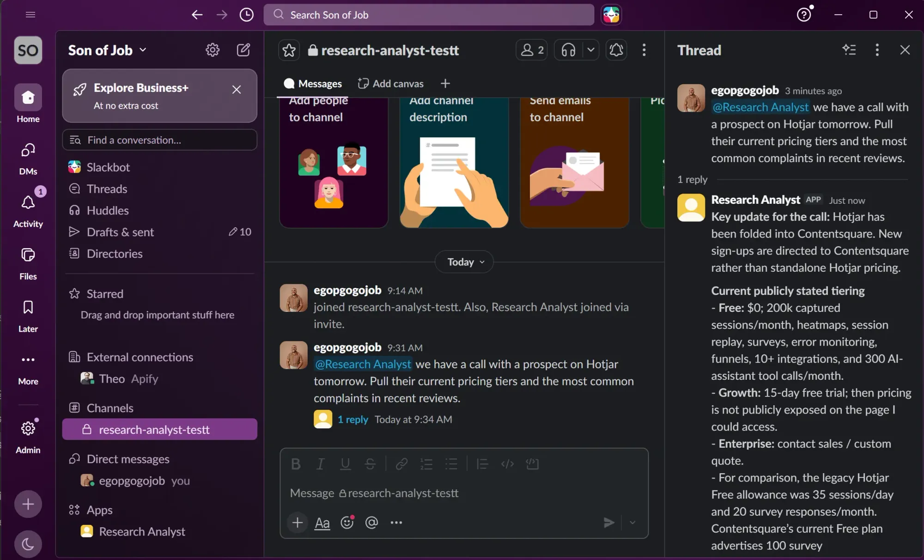
Task: Expand the Son of Job workspace menu
Action: (x=107, y=50)
